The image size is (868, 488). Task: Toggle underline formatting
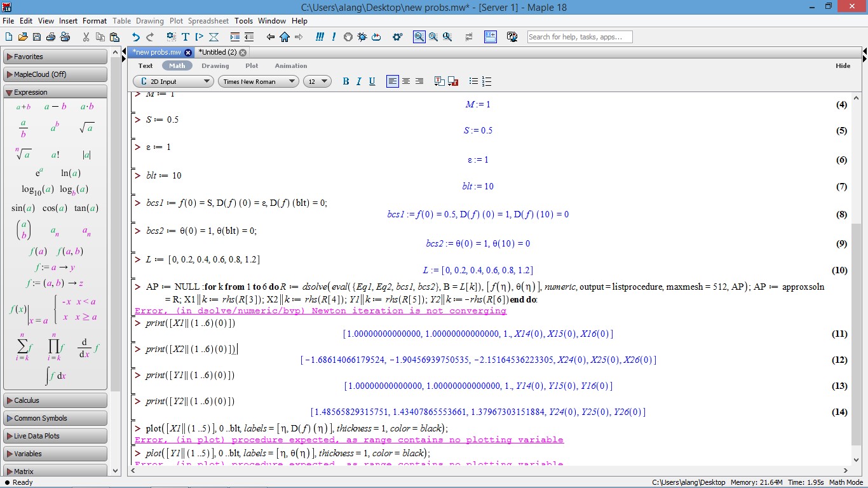point(372,81)
